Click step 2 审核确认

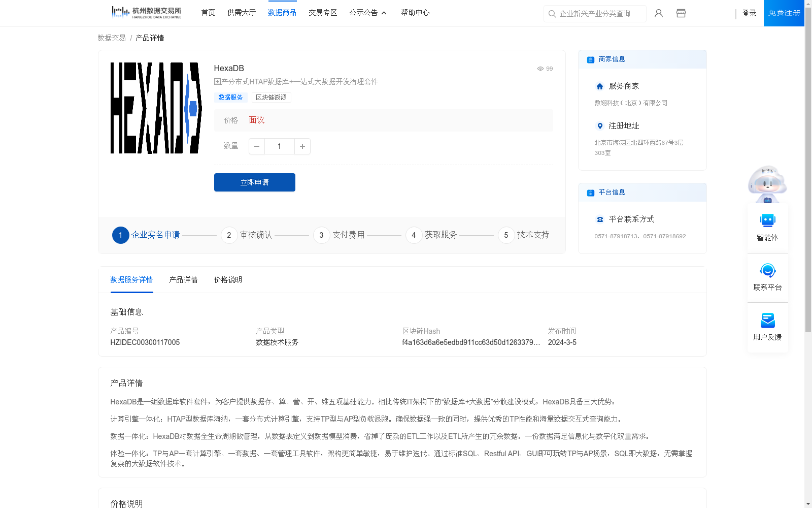coord(247,235)
